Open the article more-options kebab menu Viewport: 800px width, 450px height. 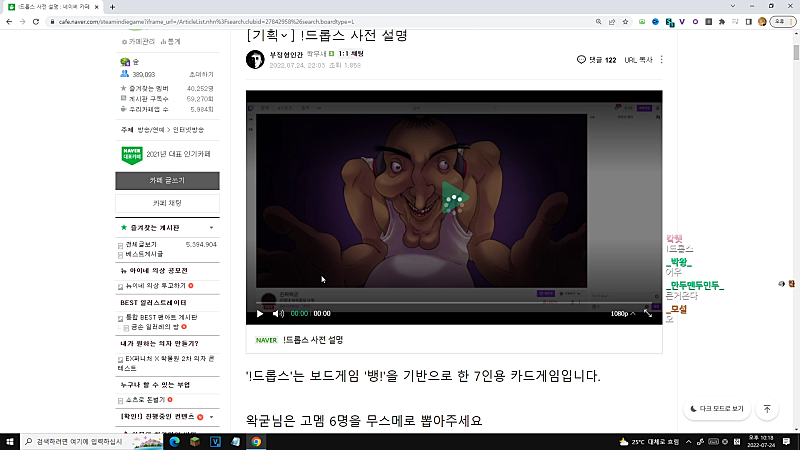[662, 60]
